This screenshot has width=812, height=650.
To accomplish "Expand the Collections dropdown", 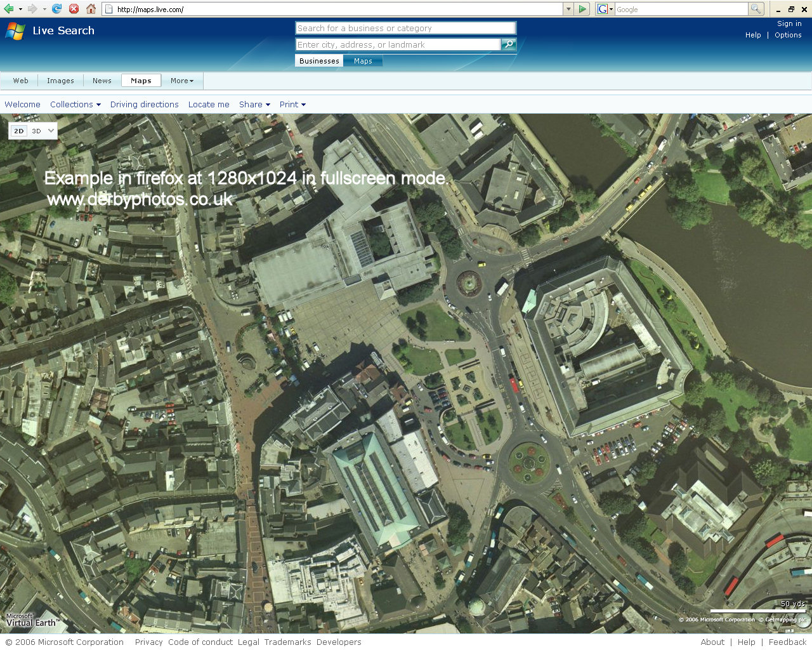I will point(75,104).
